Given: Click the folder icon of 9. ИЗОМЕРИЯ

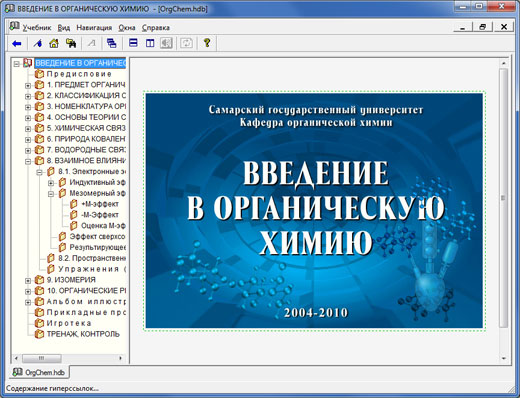Looking at the screenshot, I should pos(40,280).
